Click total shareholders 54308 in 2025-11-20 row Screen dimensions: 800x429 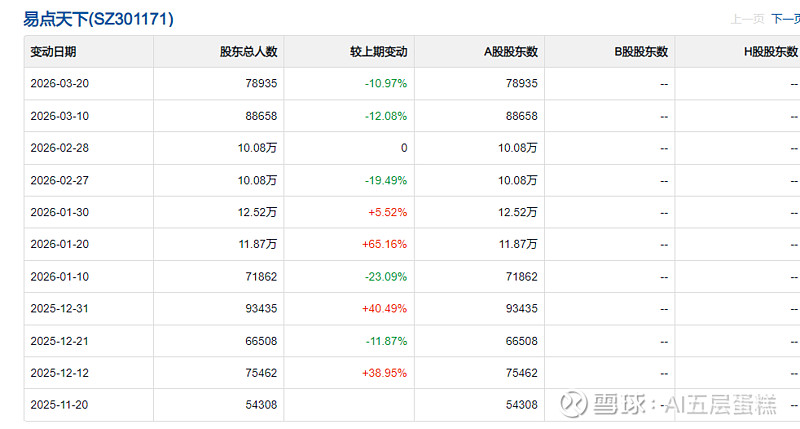tap(261, 405)
